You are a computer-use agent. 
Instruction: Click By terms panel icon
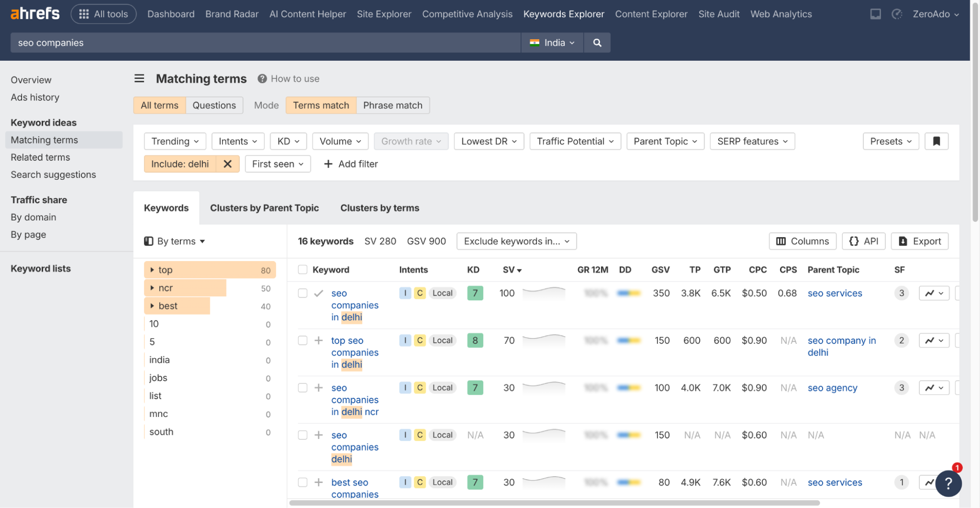tap(149, 242)
